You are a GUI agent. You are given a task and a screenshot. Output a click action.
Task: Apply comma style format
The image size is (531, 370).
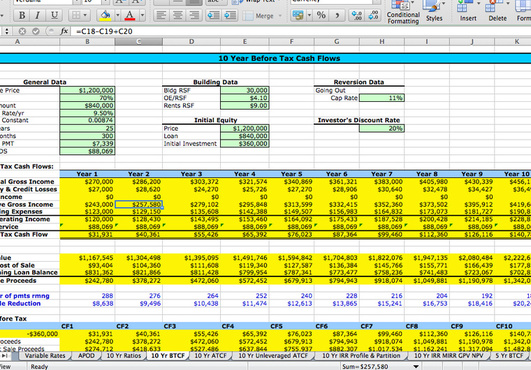tap(337, 15)
